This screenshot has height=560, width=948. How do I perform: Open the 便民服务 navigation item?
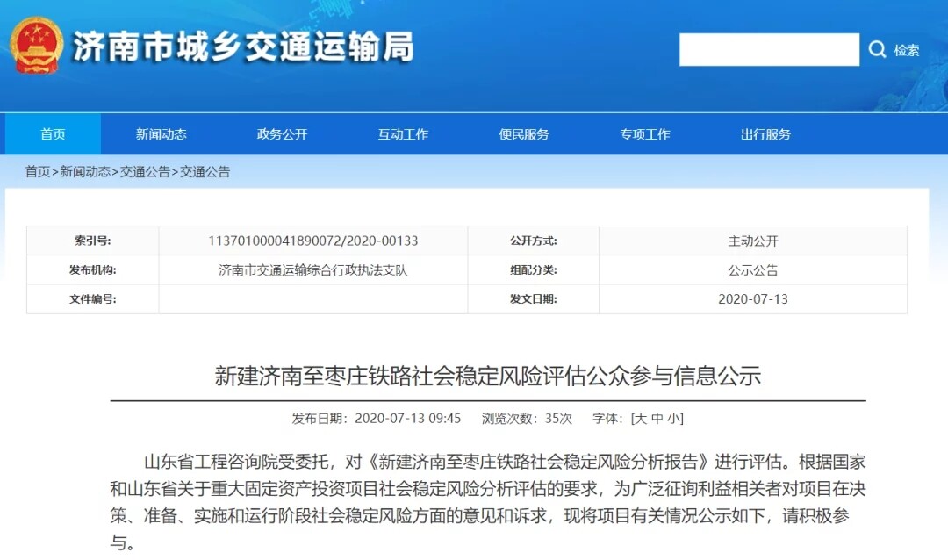[524, 134]
